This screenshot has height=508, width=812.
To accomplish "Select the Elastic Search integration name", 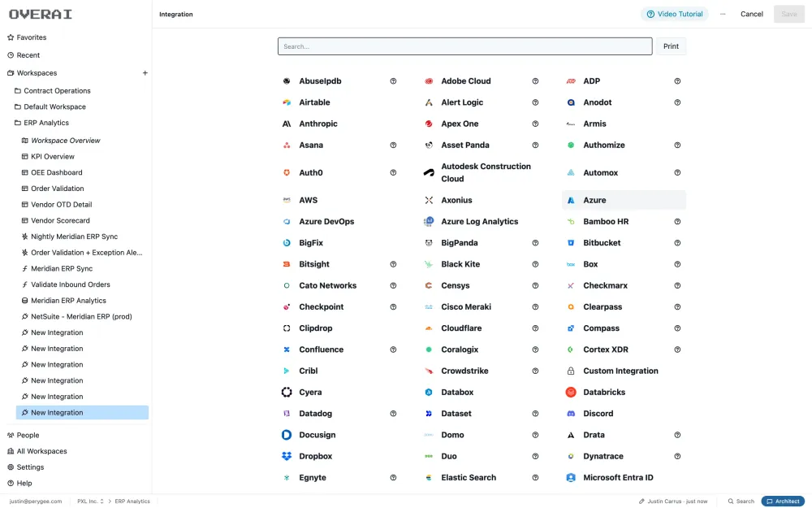I will [x=469, y=478].
